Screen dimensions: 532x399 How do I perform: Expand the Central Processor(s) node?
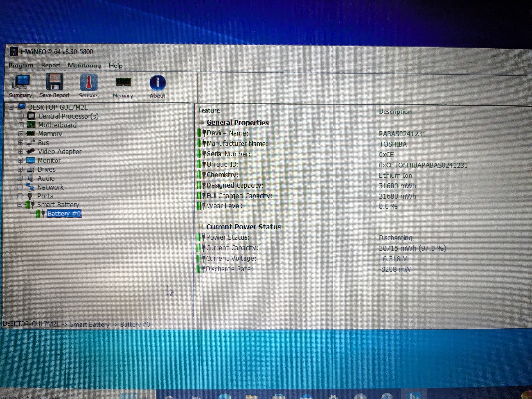pyautogui.click(x=21, y=116)
